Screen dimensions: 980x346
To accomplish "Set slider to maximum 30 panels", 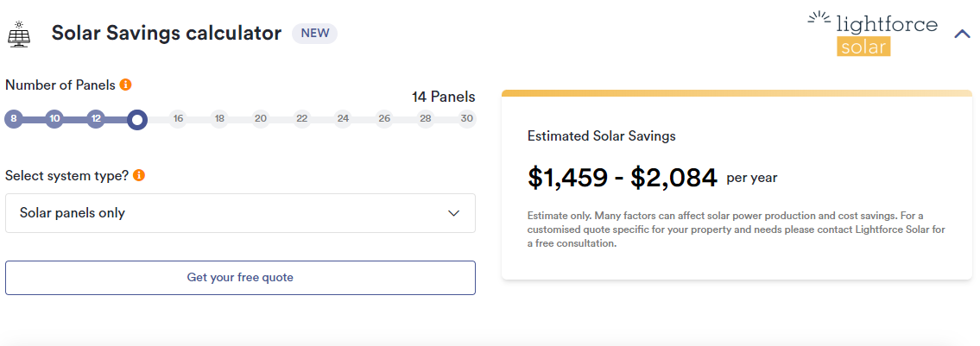I will coord(467,119).
